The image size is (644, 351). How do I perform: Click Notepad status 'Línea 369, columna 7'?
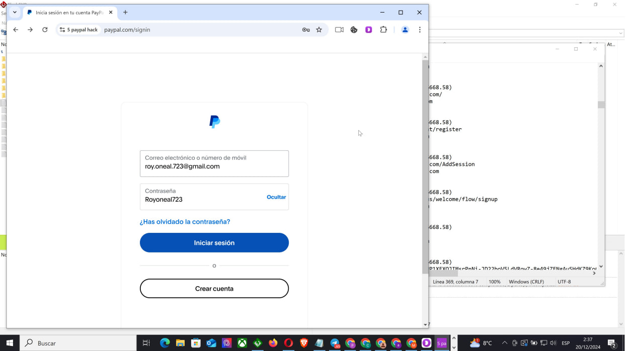pyautogui.click(x=455, y=282)
